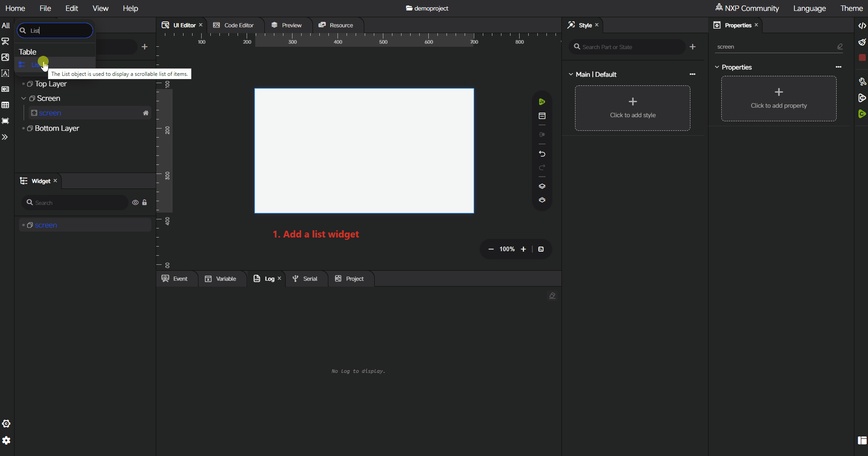Open the Help menu
The image size is (868, 456).
(x=130, y=8)
